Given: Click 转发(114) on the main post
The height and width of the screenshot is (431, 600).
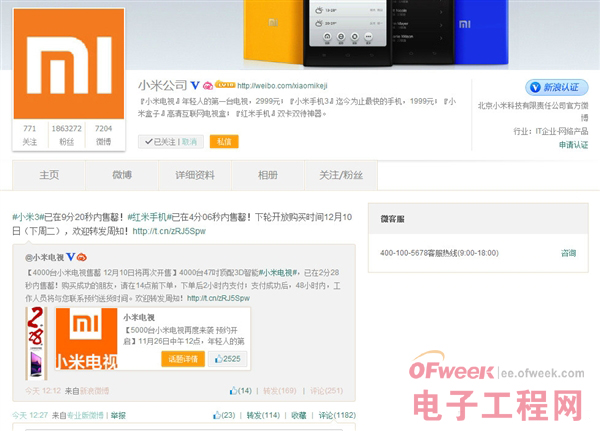Looking at the screenshot, I should point(263,415).
